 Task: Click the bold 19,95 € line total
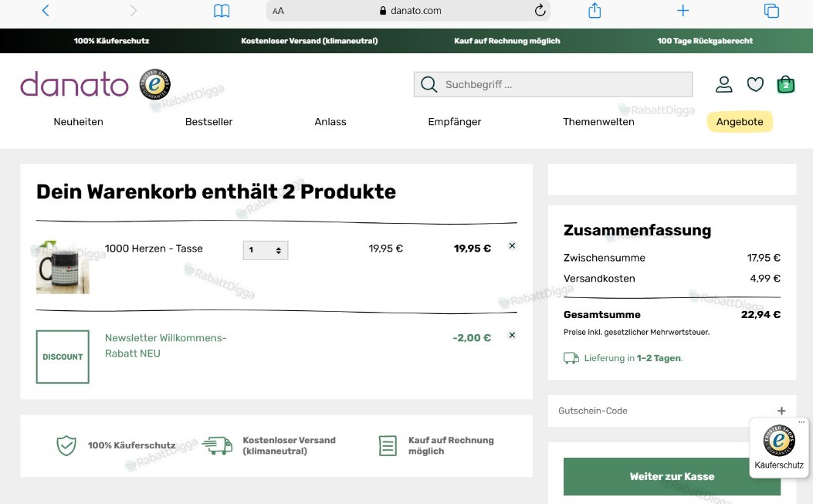pyautogui.click(x=473, y=249)
